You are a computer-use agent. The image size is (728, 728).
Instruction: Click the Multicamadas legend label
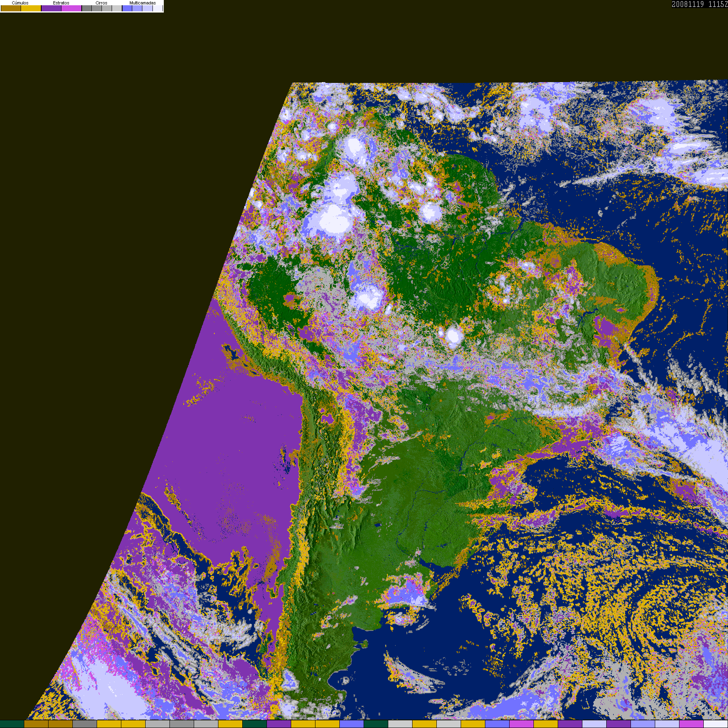pos(143,3)
